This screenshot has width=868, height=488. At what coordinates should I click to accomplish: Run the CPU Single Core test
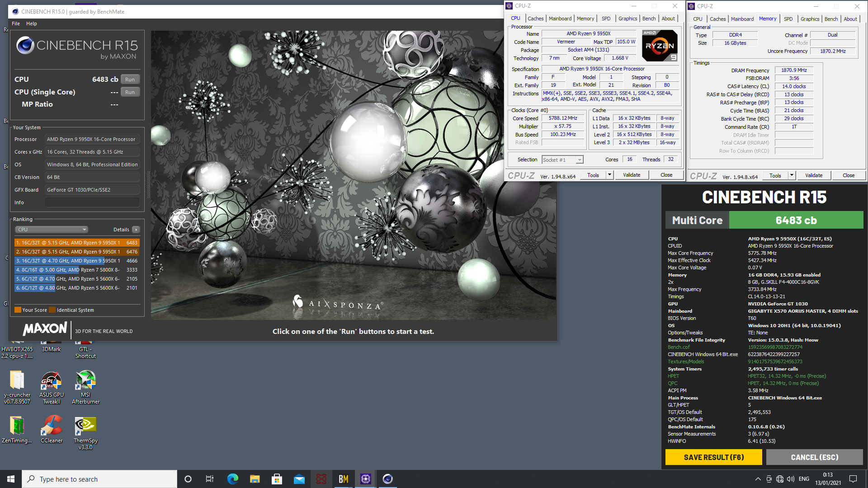click(x=130, y=92)
